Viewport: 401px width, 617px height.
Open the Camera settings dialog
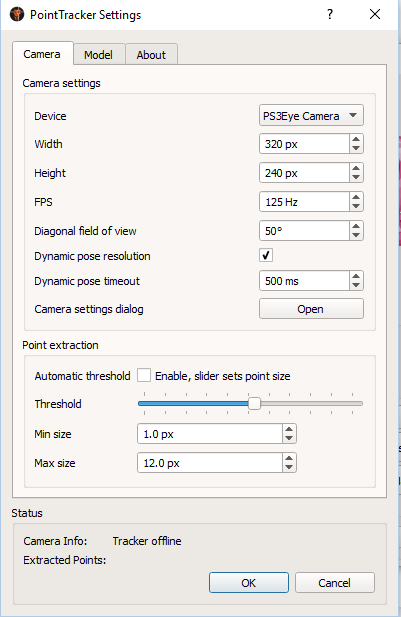311,309
